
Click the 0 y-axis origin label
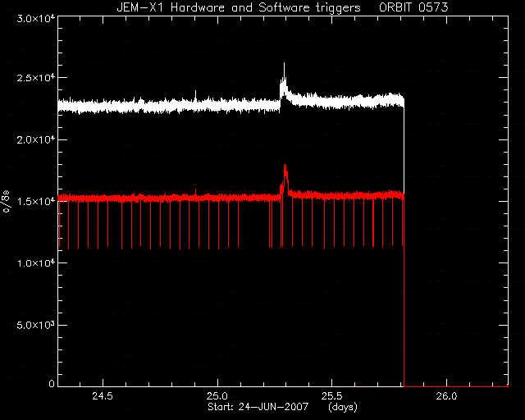[51, 384]
